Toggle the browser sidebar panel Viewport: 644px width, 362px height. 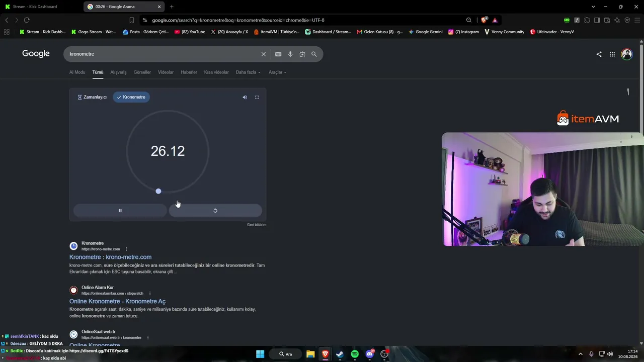(597, 20)
